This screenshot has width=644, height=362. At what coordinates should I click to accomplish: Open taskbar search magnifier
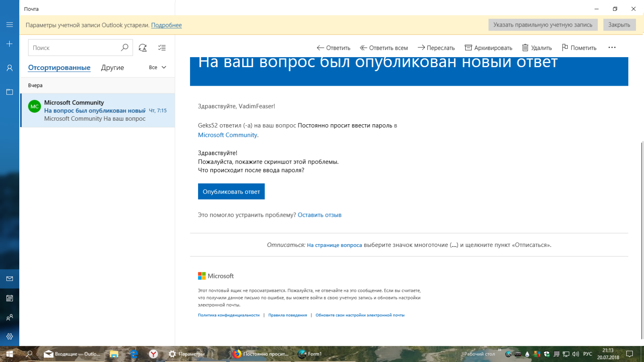click(x=29, y=354)
